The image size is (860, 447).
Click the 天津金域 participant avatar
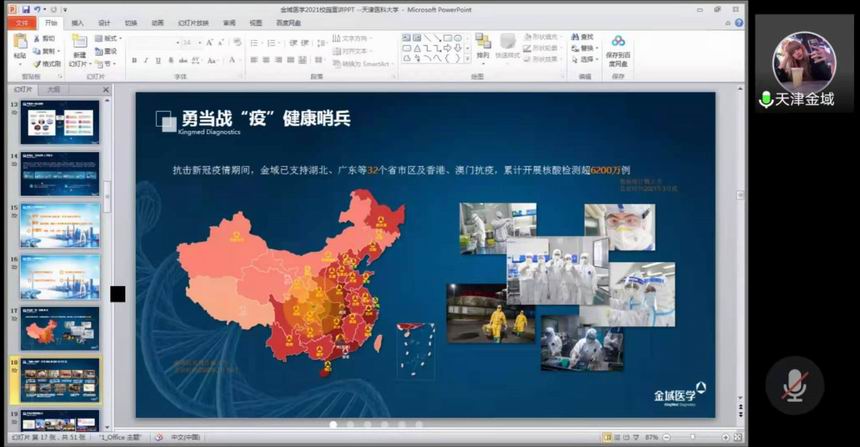[x=804, y=62]
